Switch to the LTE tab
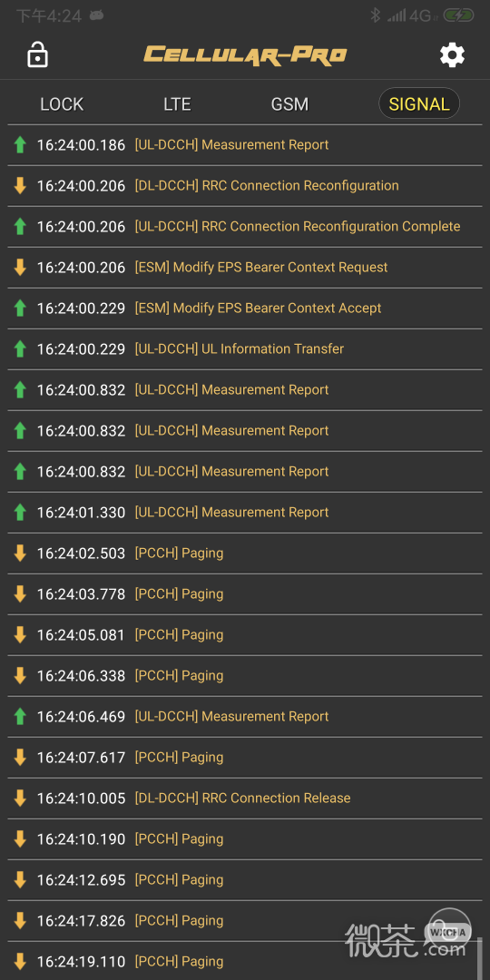 [177, 103]
